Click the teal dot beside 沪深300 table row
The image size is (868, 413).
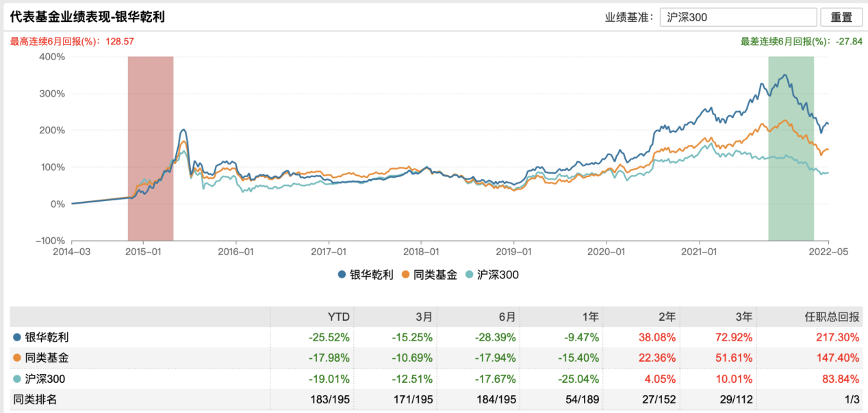click(x=16, y=379)
